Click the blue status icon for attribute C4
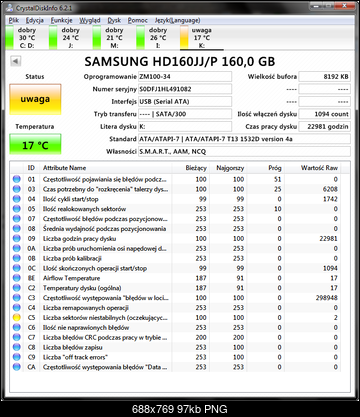 click(16, 308)
